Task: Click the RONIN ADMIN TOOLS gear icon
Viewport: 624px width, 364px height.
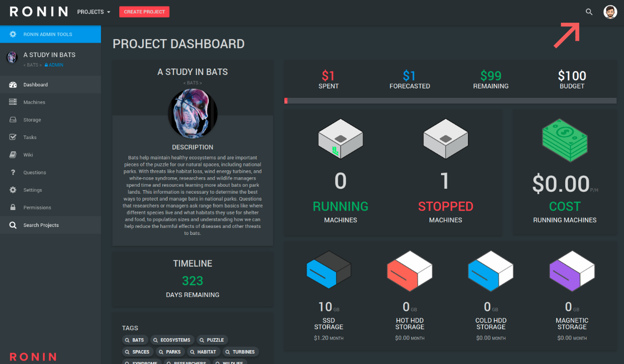Action: tap(13, 34)
